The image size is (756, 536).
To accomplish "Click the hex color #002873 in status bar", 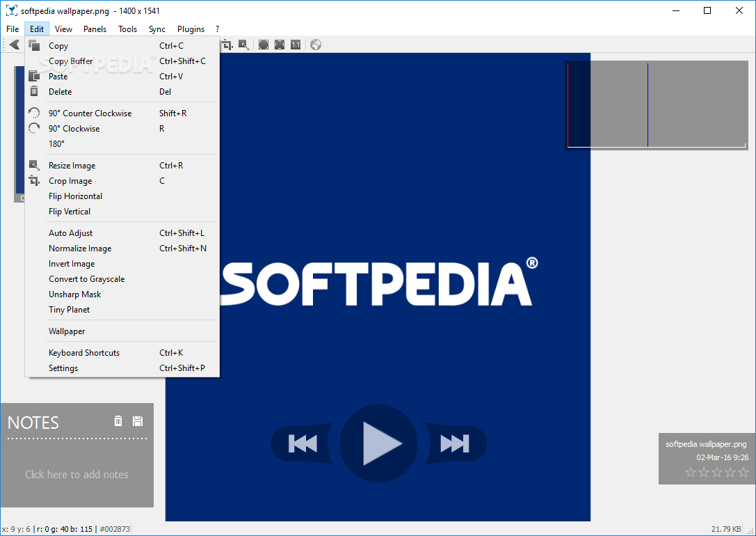I will click(115, 529).
